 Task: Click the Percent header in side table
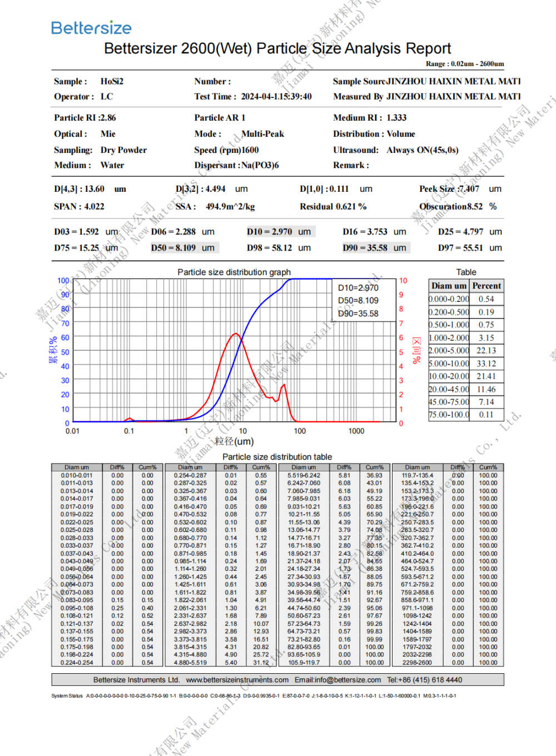pyautogui.click(x=487, y=286)
